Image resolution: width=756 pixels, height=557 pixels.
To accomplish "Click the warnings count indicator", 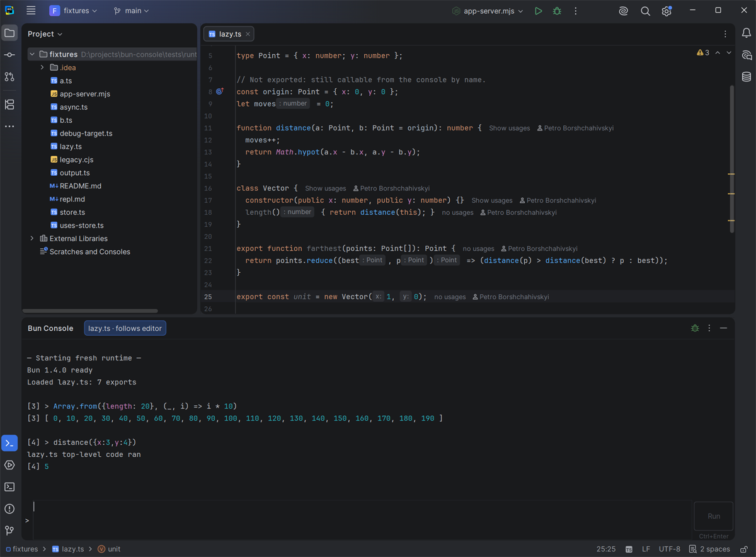I will point(703,53).
